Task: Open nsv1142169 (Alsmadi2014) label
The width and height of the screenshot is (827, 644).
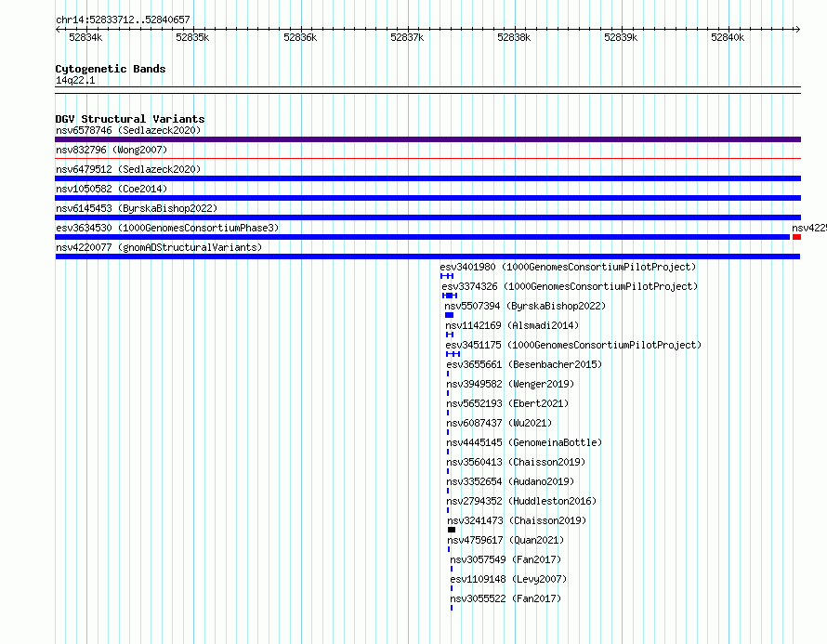Action: pyautogui.click(x=512, y=325)
